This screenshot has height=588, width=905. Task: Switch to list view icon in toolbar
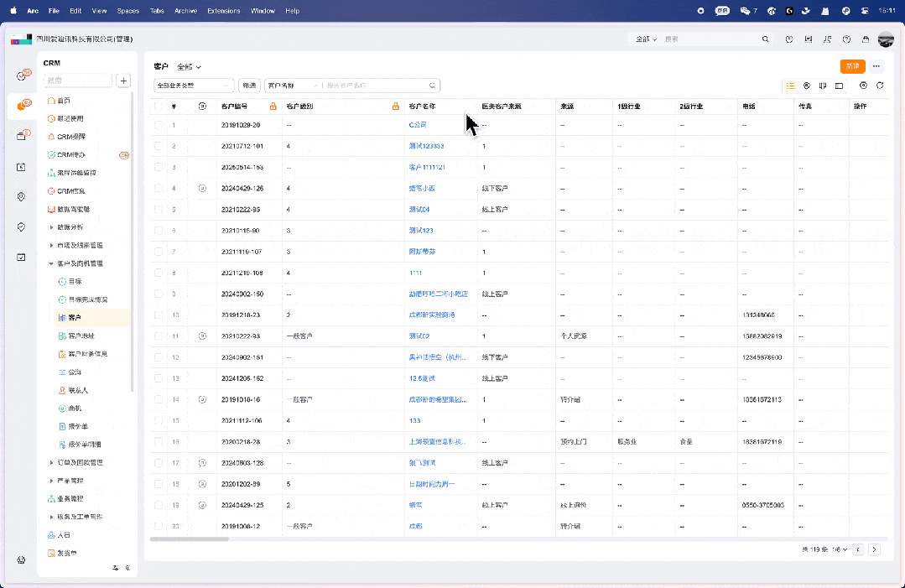[x=790, y=86]
